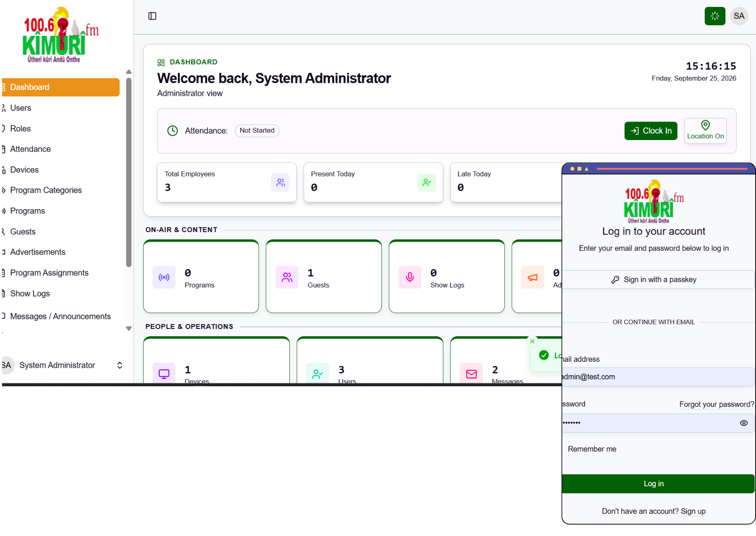Open Programs in the sidebar
This screenshot has width=756, height=536.
coord(61,211)
